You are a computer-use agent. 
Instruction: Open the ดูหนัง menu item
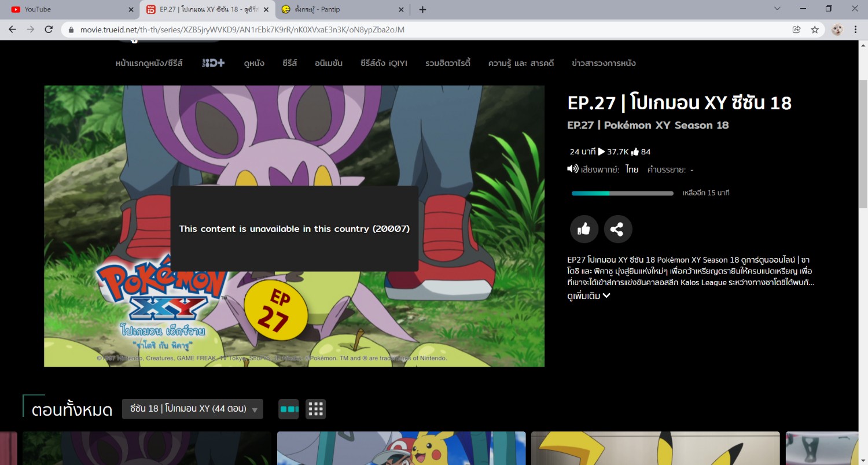pos(254,63)
